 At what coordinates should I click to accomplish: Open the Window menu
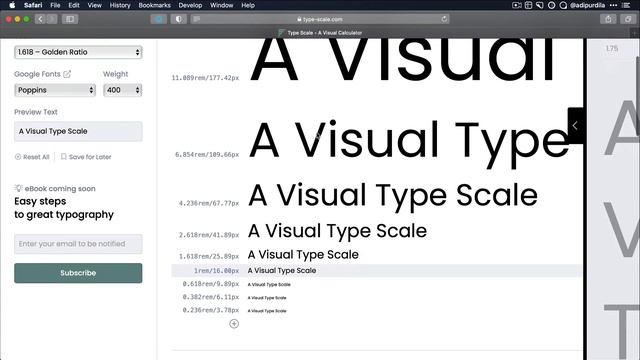click(x=222, y=5)
